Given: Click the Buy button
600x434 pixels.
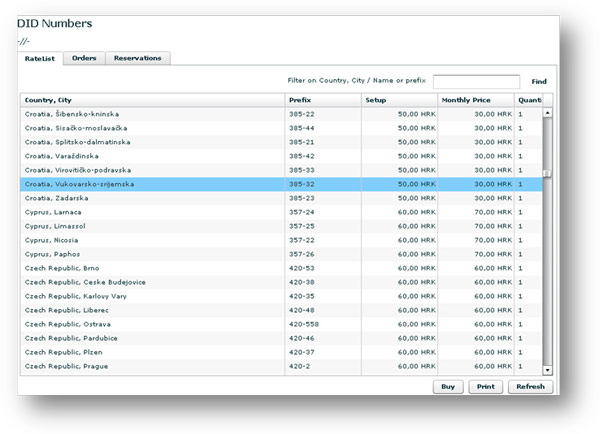Looking at the screenshot, I should [x=448, y=387].
